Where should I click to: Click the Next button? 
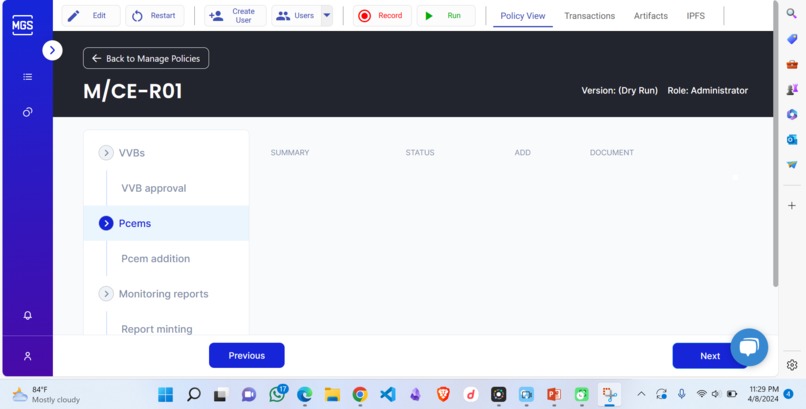pyautogui.click(x=710, y=356)
